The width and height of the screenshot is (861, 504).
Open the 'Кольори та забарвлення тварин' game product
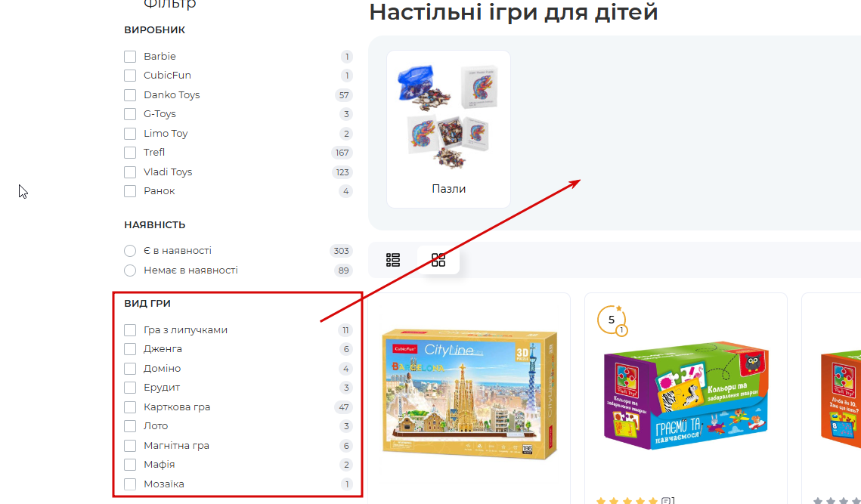click(x=686, y=395)
